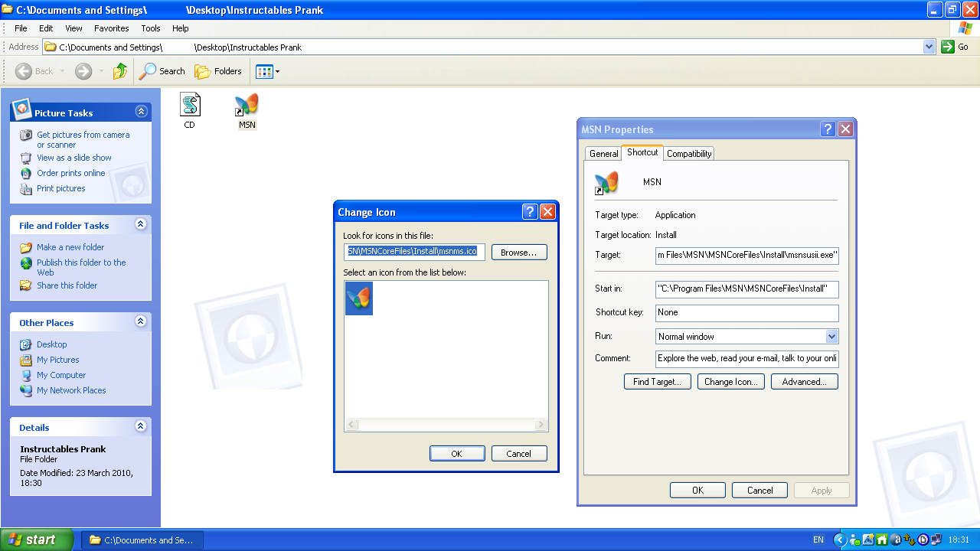Viewport: 980px width, 551px height.
Task: Open the View menu
Action: [73, 28]
